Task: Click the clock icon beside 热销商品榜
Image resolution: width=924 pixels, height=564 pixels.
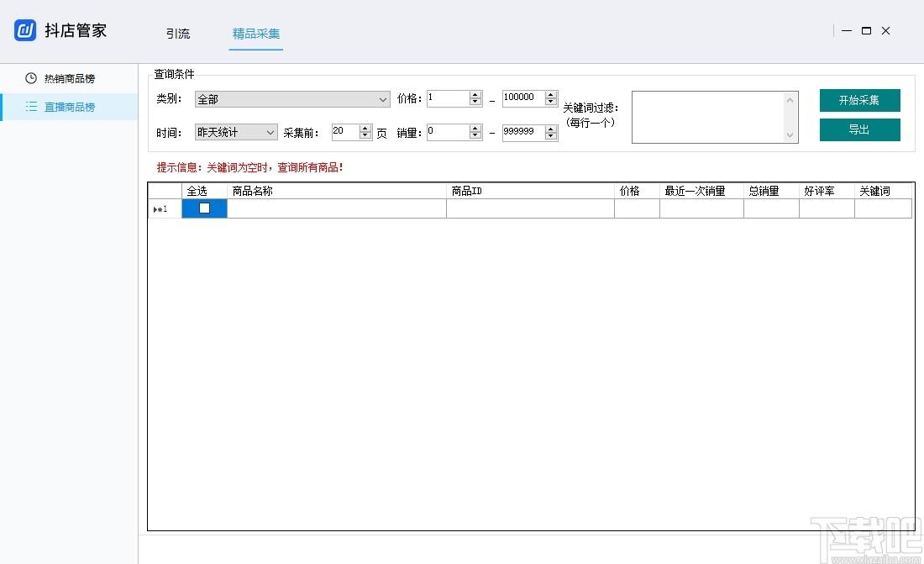Action: pyautogui.click(x=31, y=78)
